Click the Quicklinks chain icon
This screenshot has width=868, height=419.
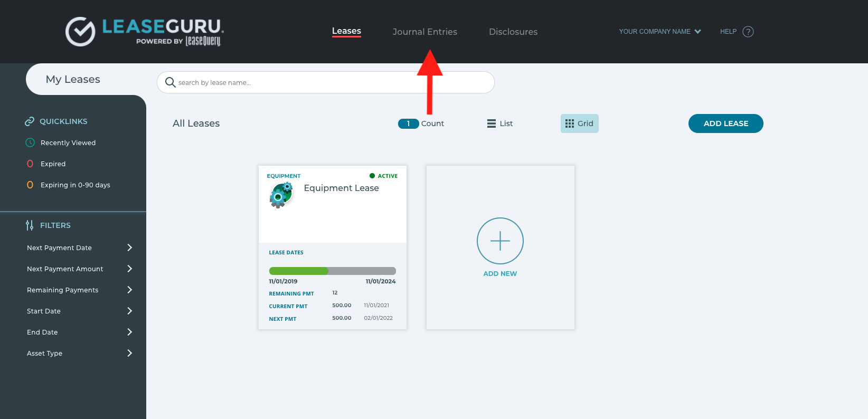pyautogui.click(x=30, y=121)
